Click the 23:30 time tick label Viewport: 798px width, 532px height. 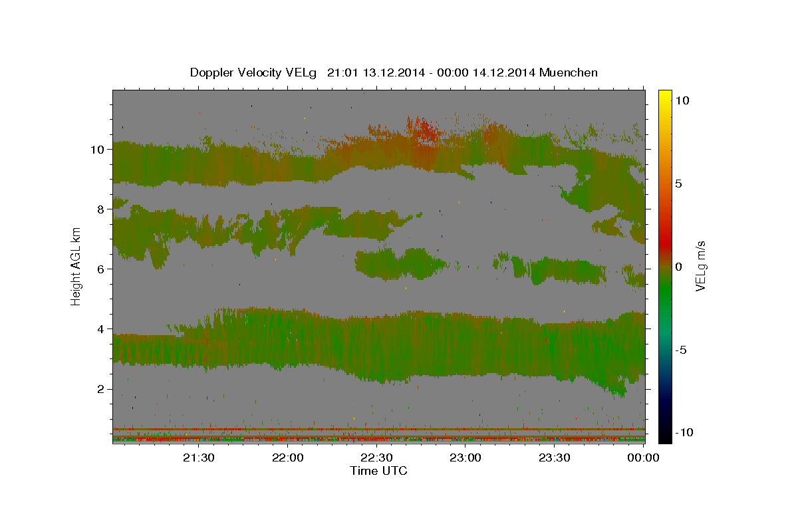point(555,458)
